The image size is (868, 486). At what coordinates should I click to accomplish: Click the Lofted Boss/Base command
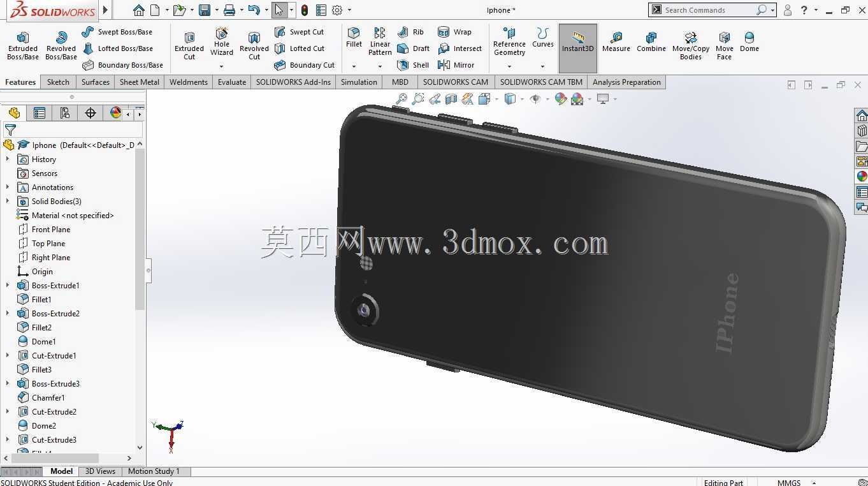117,48
